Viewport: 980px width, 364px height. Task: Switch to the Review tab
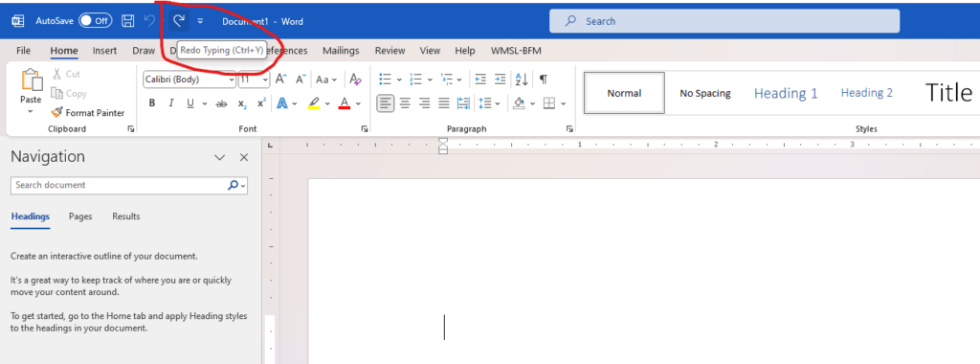[390, 51]
